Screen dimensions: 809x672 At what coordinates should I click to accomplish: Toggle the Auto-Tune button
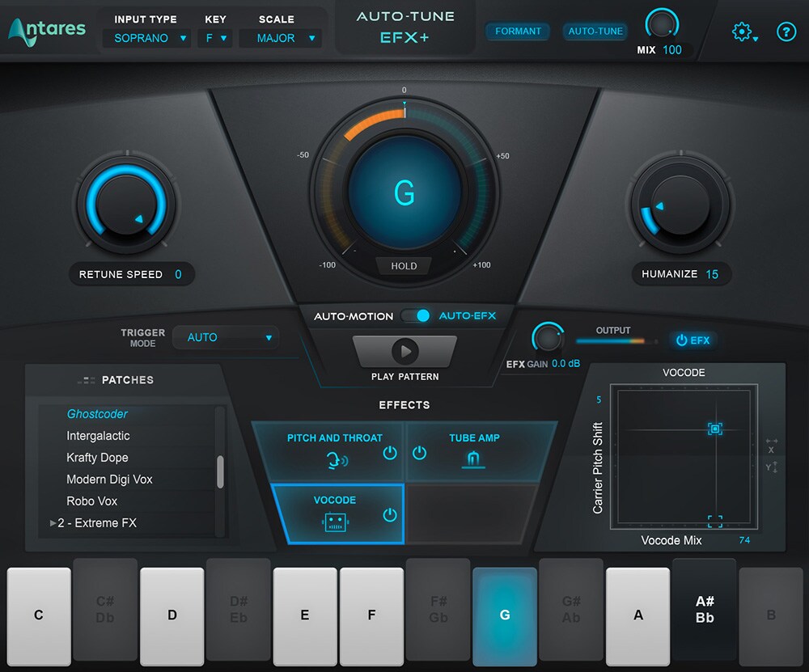595,31
